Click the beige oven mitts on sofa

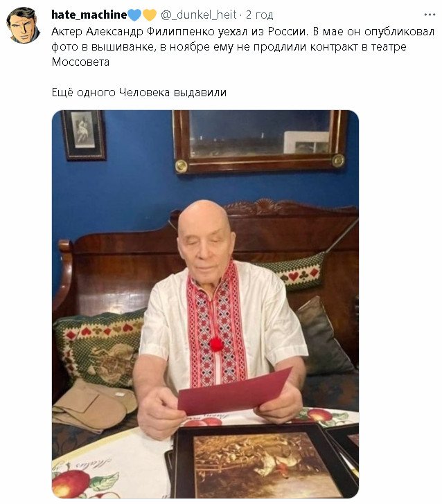pyautogui.click(x=95, y=404)
